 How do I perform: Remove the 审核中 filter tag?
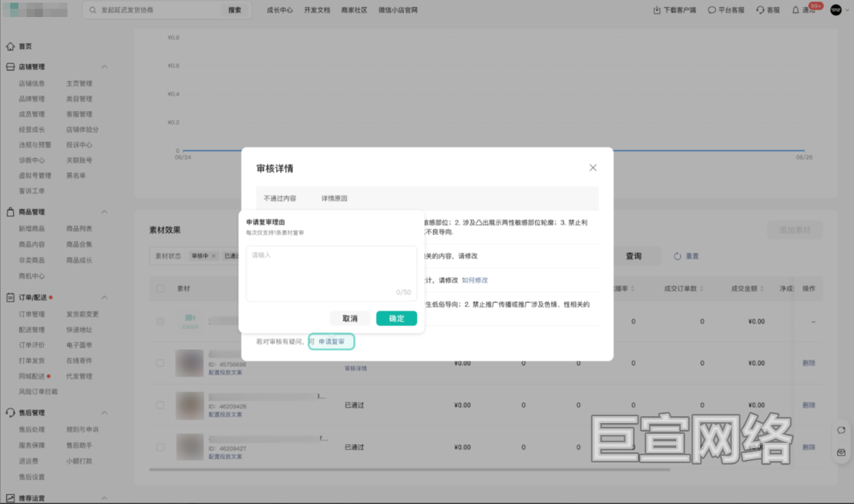point(213,256)
